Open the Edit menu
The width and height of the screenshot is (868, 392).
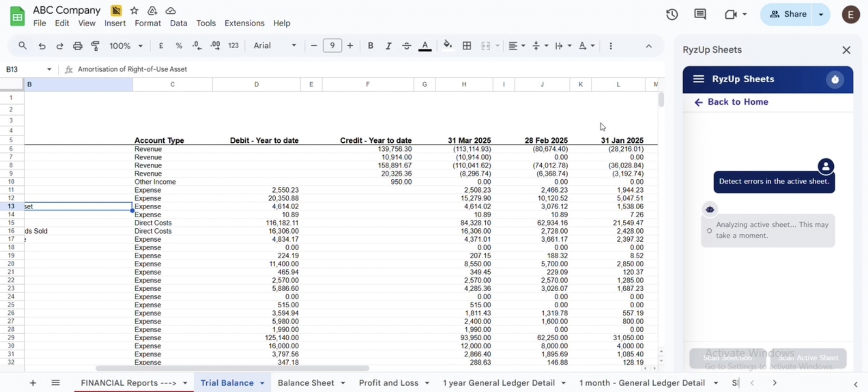pos(62,23)
